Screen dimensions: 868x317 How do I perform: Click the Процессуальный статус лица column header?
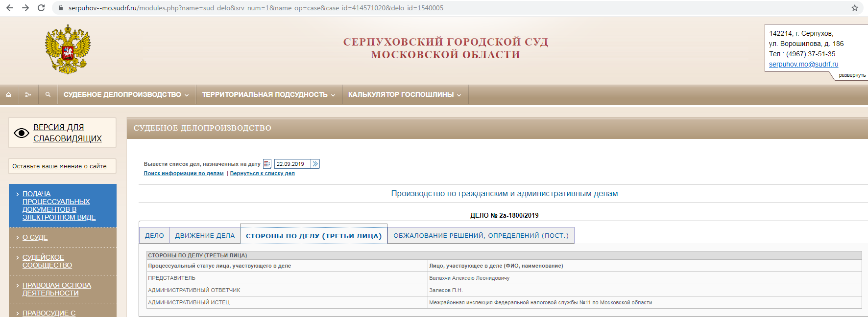coord(288,266)
